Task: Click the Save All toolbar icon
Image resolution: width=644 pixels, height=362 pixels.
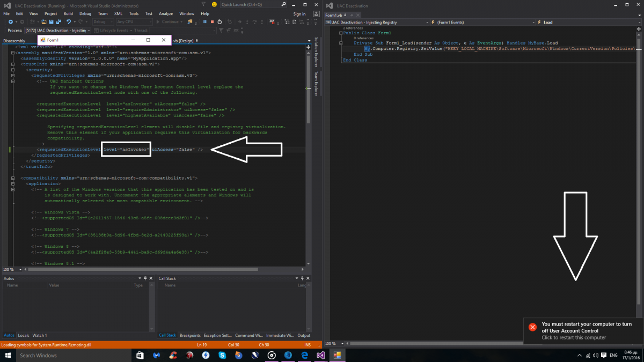Action: pyautogui.click(x=58, y=22)
